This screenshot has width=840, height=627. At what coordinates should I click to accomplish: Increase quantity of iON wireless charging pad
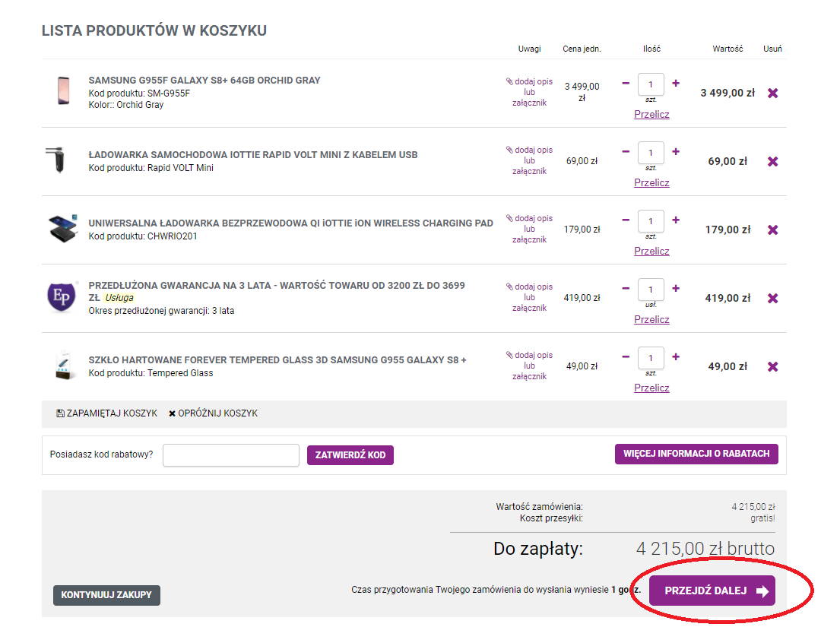point(676,220)
